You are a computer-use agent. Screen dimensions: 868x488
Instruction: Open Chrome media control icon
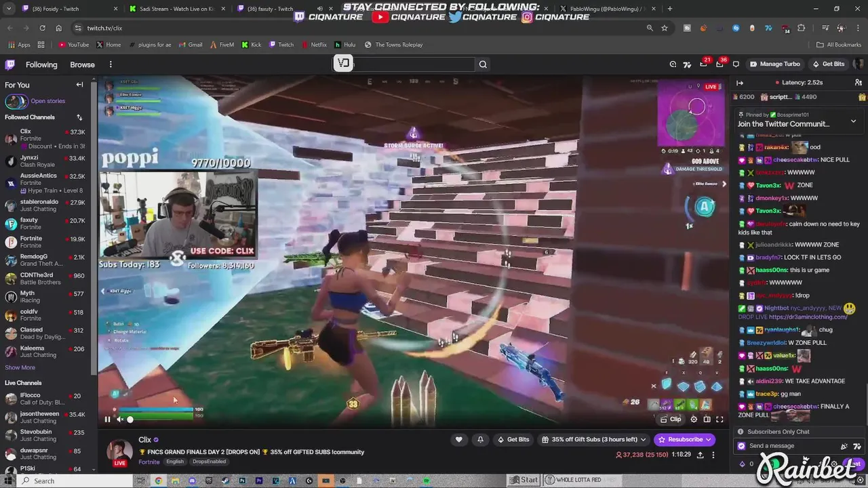point(825,28)
